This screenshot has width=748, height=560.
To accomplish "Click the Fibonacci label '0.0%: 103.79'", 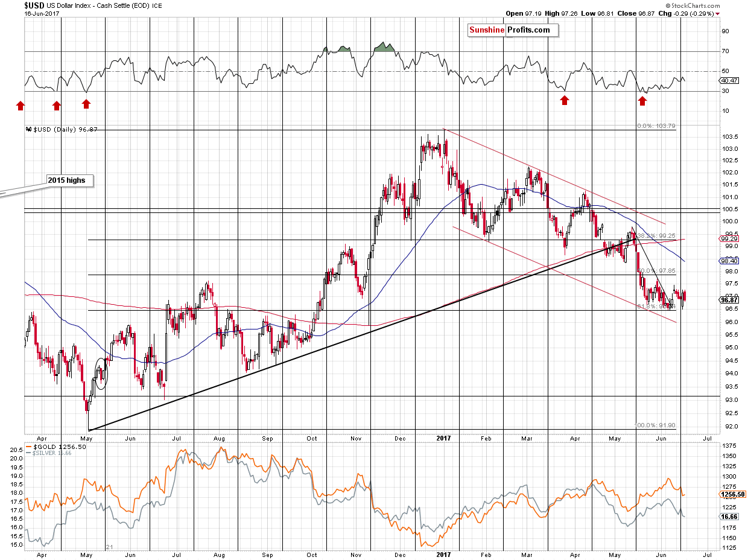I will click(x=656, y=126).
